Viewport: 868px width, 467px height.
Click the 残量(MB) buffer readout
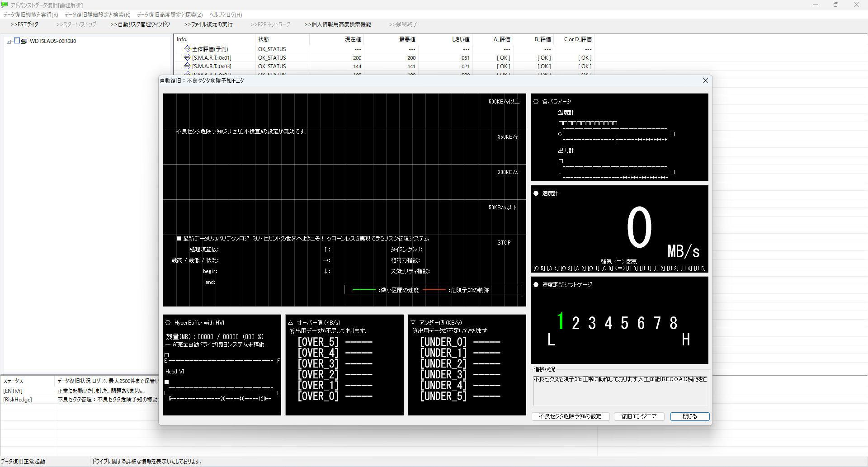click(215, 337)
